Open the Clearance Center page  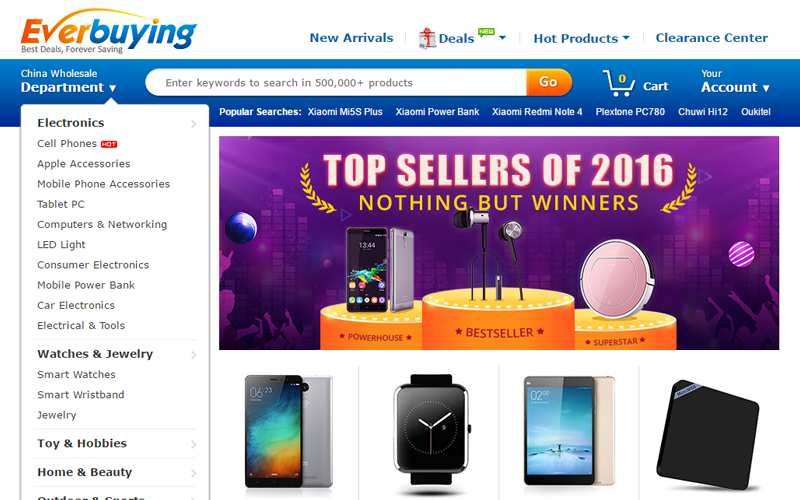[711, 38]
